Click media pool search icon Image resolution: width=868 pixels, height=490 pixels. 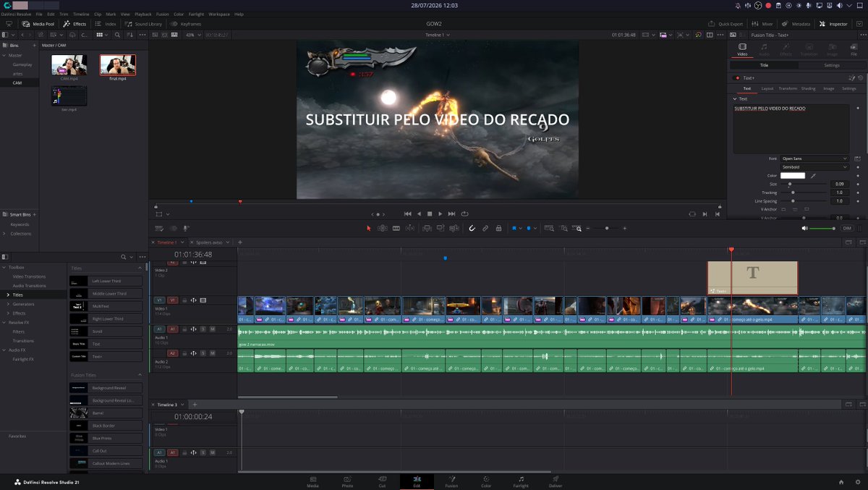tap(117, 34)
